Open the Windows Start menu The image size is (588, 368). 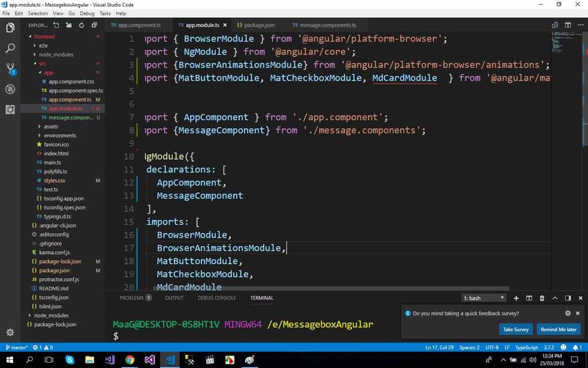pyautogui.click(x=10, y=360)
